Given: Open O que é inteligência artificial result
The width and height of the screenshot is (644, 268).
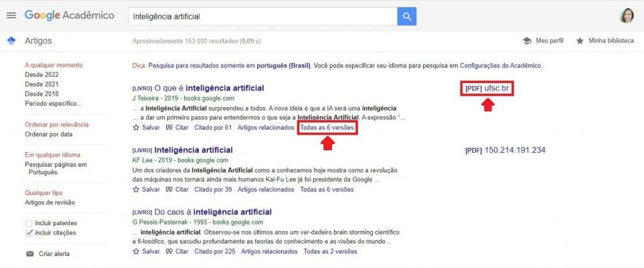Looking at the screenshot, I should (x=209, y=88).
